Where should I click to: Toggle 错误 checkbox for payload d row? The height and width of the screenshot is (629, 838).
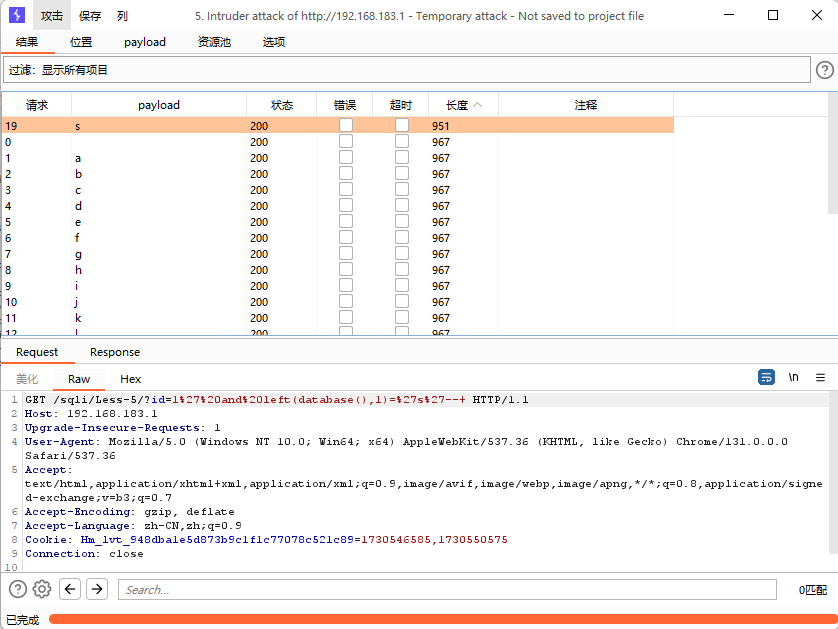[x=346, y=205]
